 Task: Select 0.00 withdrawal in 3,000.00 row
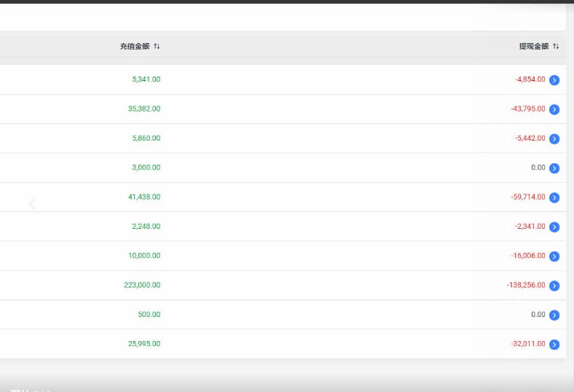pos(538,168)
